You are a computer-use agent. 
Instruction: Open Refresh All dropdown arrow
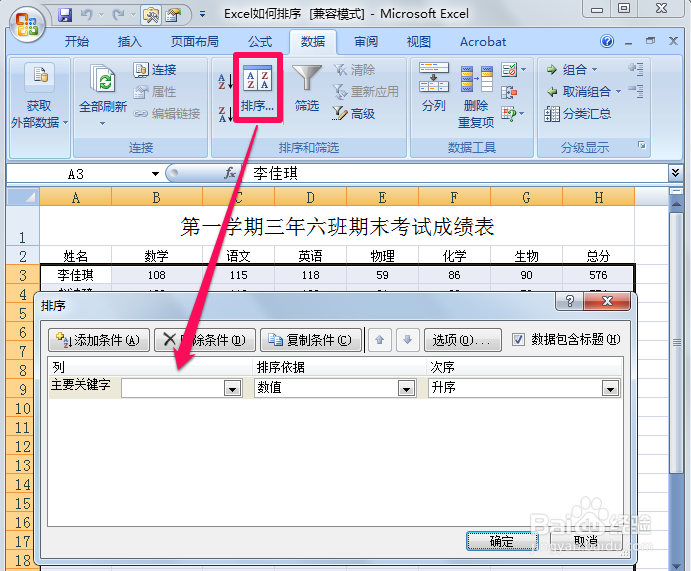click(102, 124)
